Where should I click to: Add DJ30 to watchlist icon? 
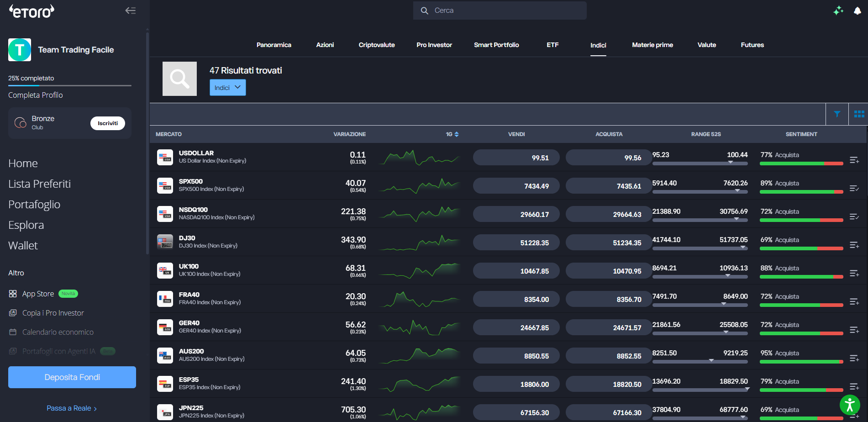854,245
